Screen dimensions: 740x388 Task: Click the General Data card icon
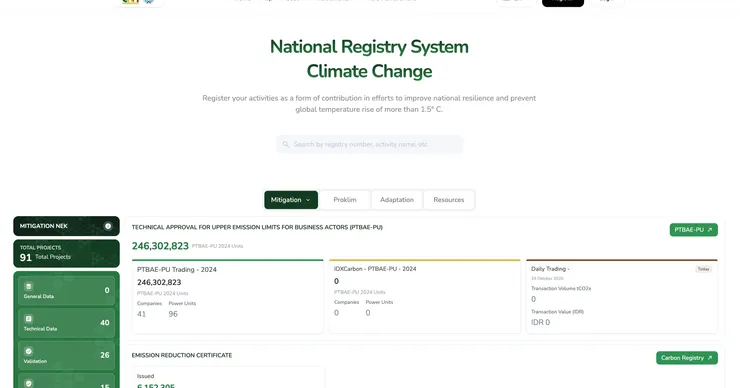click(28, 287)
